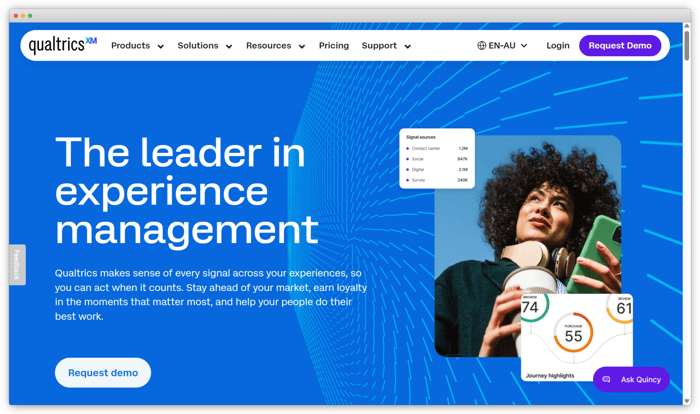This screenshot has height=414, width=700.
Task: Expand the Solutions chevron arrow
Action: 229,46
